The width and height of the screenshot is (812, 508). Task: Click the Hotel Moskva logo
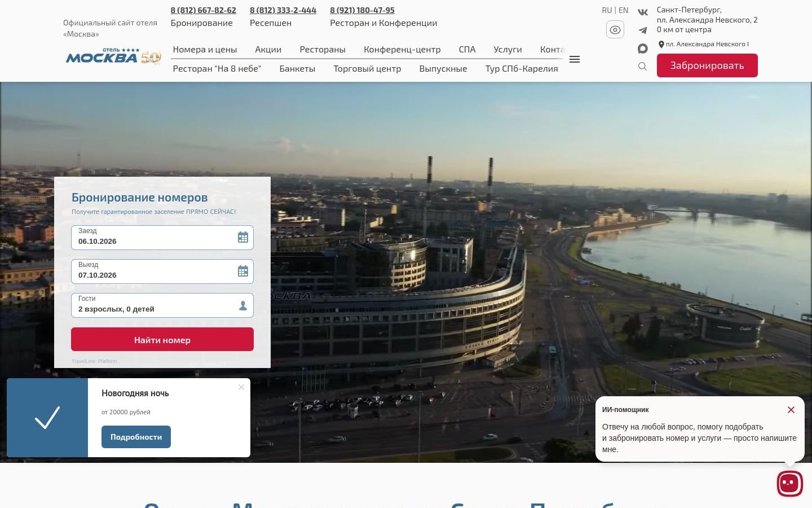point(113,56)
